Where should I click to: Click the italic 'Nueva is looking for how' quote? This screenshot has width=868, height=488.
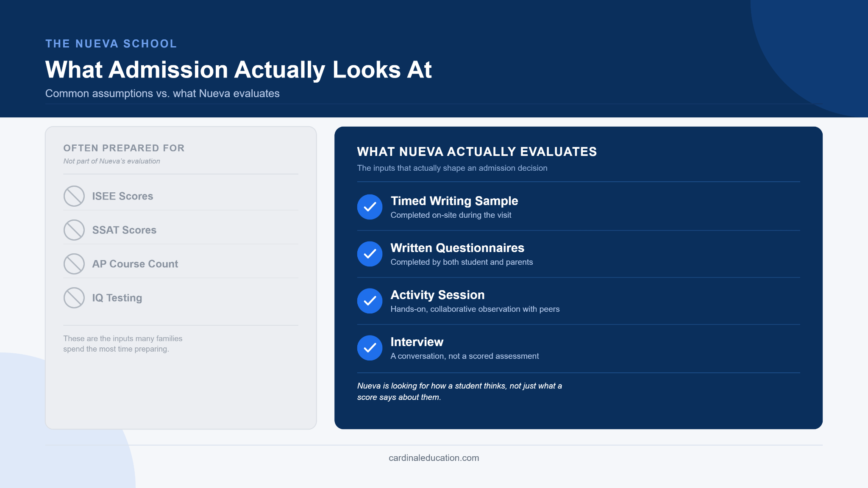pos(459,391)
